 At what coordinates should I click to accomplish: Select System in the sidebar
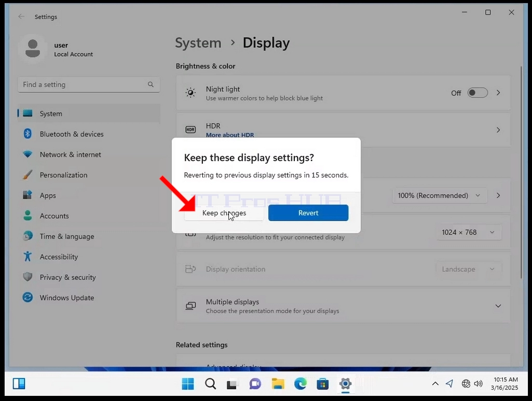pyautogui.click(x=89, y=113)
